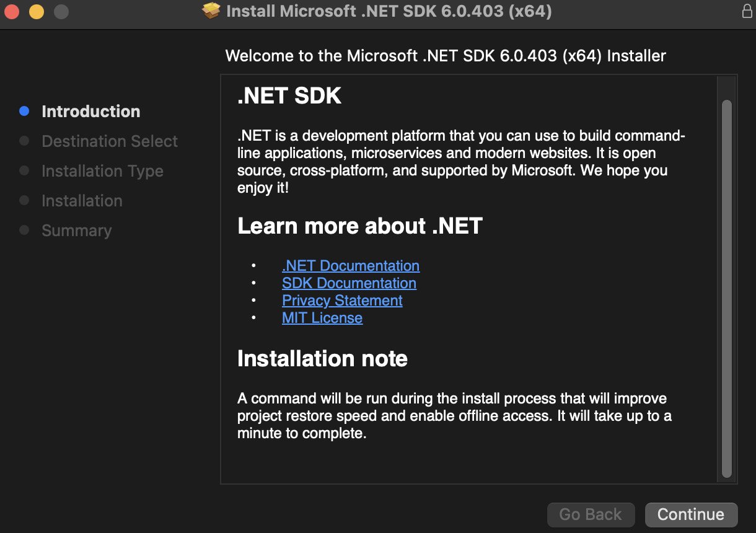Screen dimensions: 756x533
Task: Select the Installation step in sidebar
Action: coord(82,201)
